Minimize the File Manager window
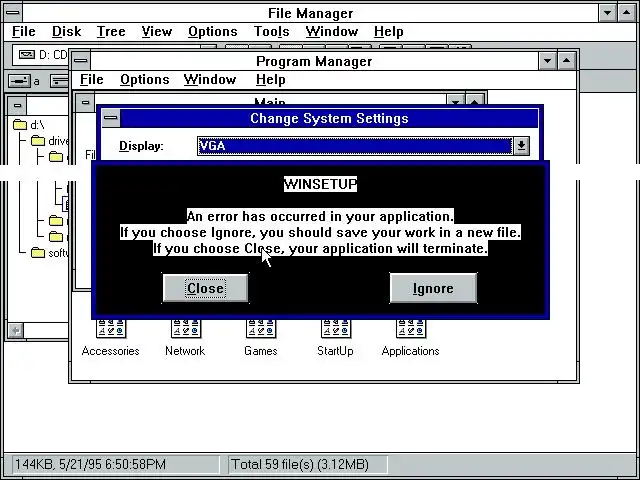 click(x=607, y=13)
